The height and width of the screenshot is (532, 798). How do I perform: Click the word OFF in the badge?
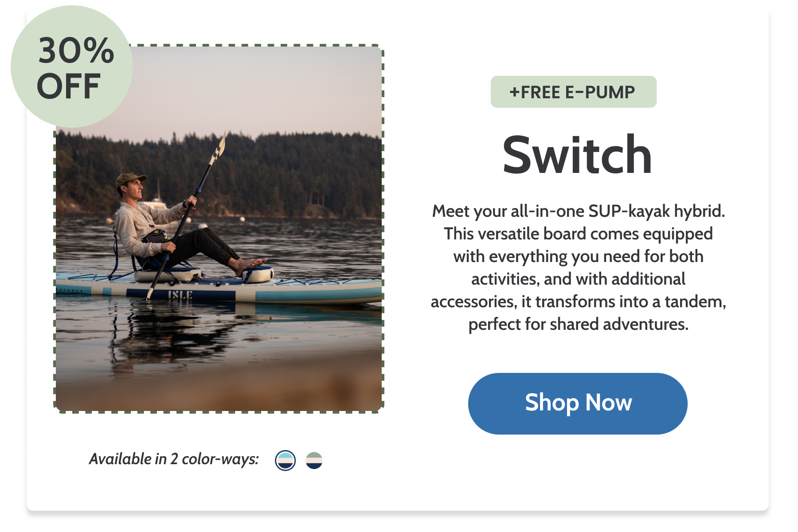pos(69,86)
